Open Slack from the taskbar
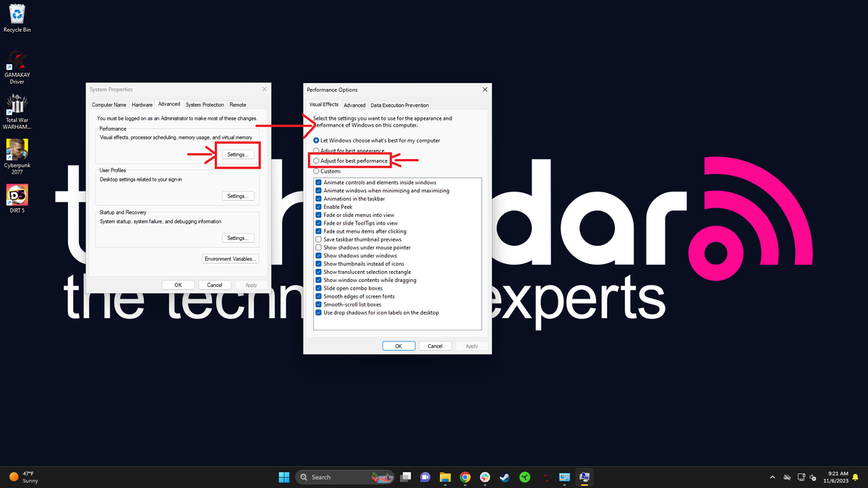 485,477
